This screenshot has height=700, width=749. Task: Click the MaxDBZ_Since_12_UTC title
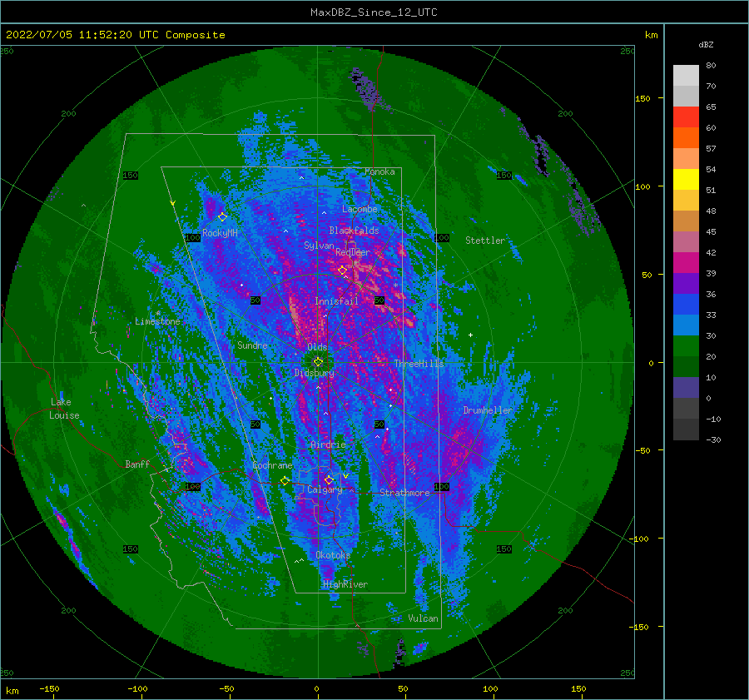[x=374, y=12]
